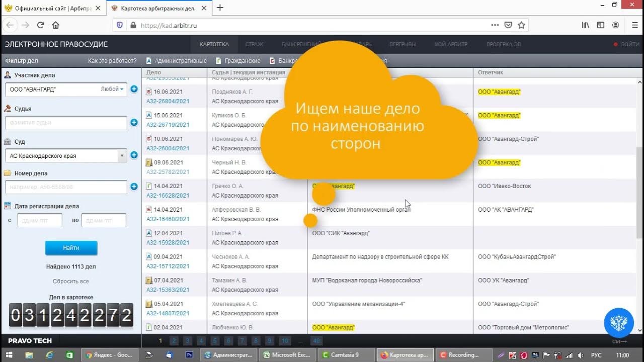Open case А32-26804/2021
The height and width of the screenshot is (362, 644).
pyautogui.click(x=168, y=101)
